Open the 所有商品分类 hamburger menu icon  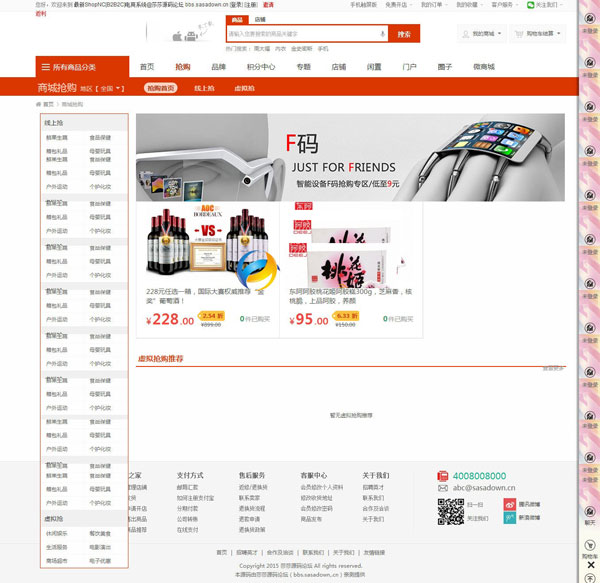point(46,67)
